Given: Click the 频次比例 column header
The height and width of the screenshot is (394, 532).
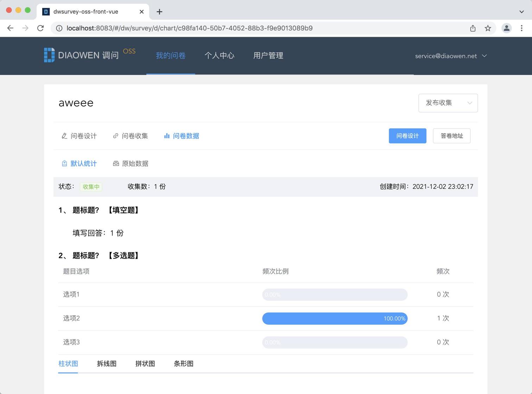Looking at the screenshot, I should pyautogui.click(x=275, y=272).
